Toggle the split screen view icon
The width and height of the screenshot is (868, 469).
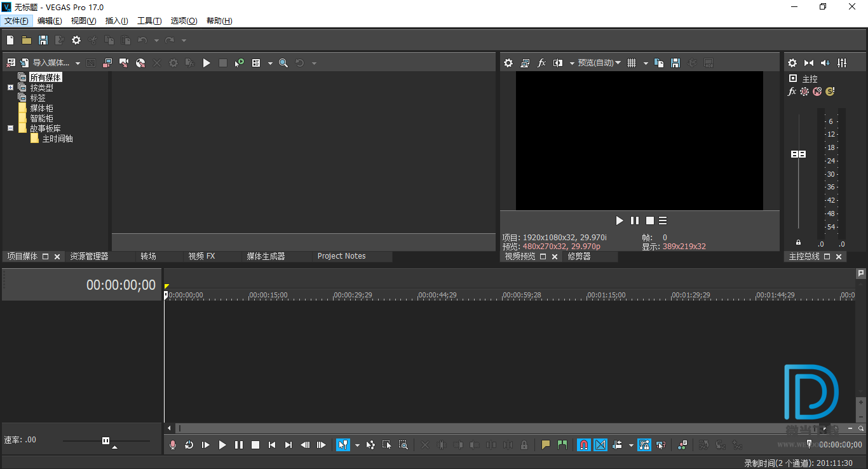[x=558, y=63]
